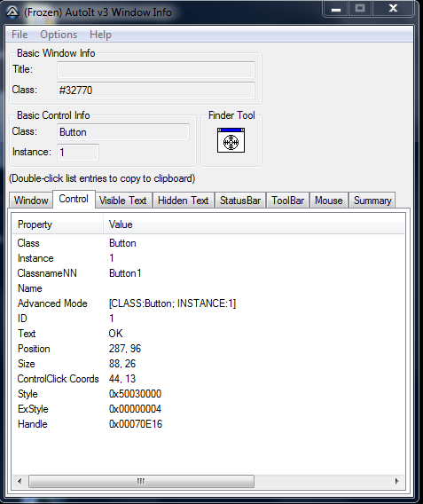The height and width of the screenshot is (504, 423).
Task: Open the Options menu
Action: tap(59, 35)
